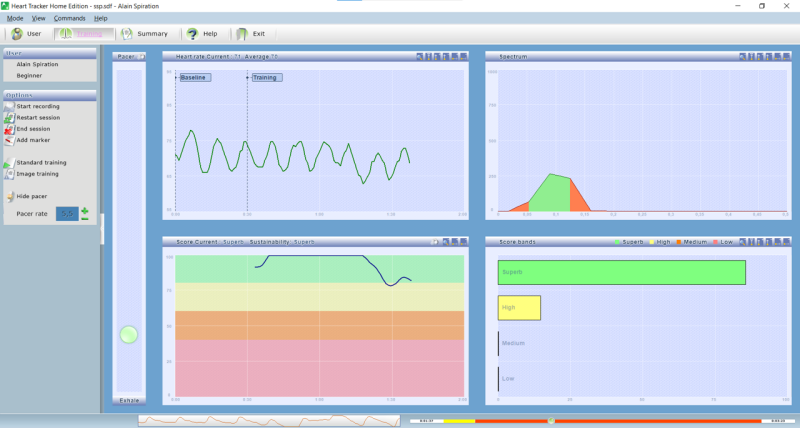Toggle the small icon in Pacer panel header

coord(142,57)
